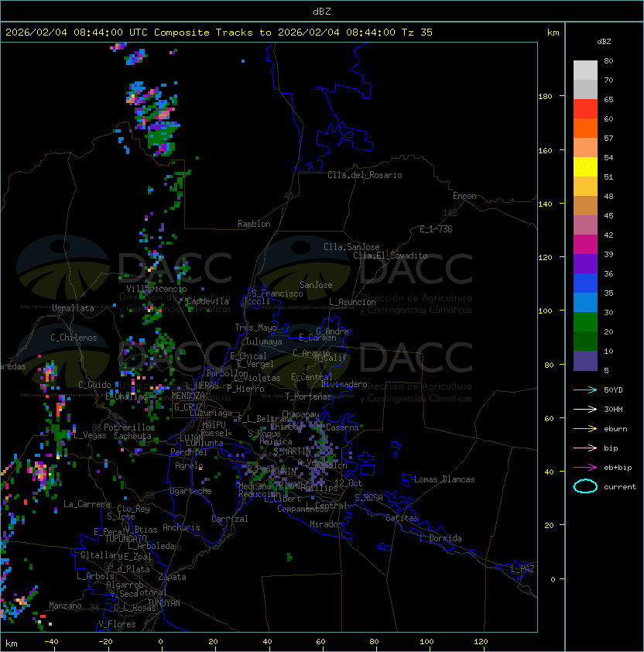Click the -40 km mark on horizontal axis
644x652 pixels.
51,642
